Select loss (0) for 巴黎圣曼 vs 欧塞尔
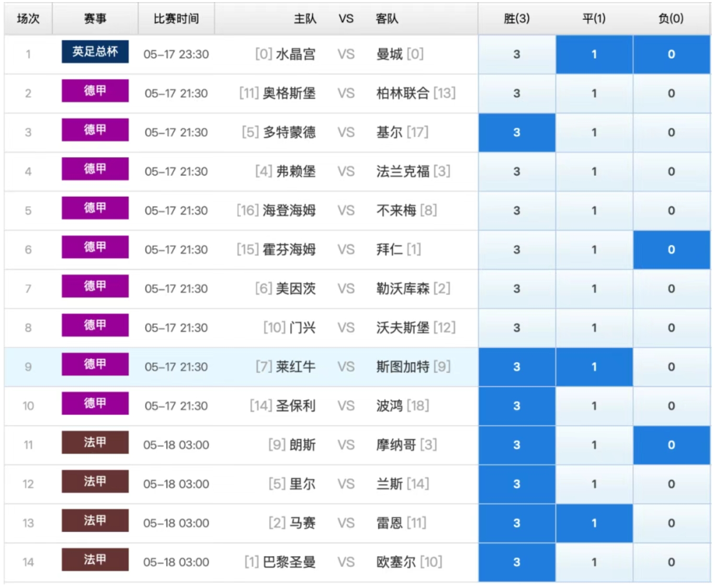Screen dimensions: 715x588 pos(672,562)
